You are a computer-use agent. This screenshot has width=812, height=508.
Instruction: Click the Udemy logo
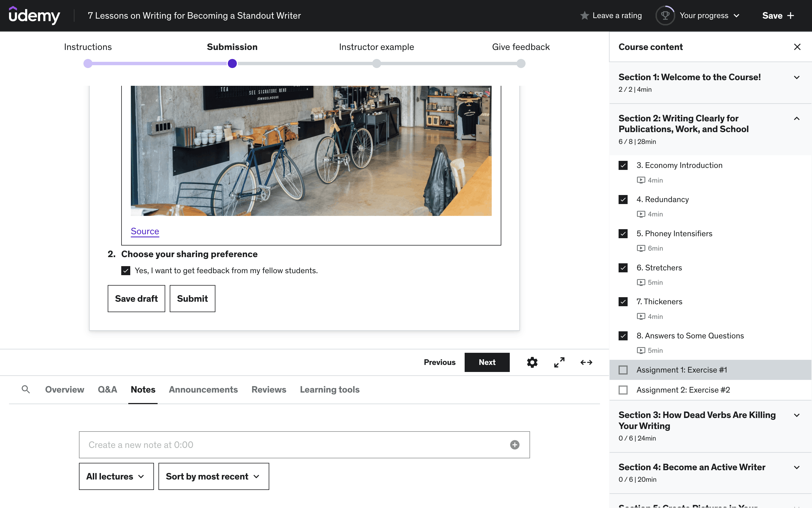[34, 16]
